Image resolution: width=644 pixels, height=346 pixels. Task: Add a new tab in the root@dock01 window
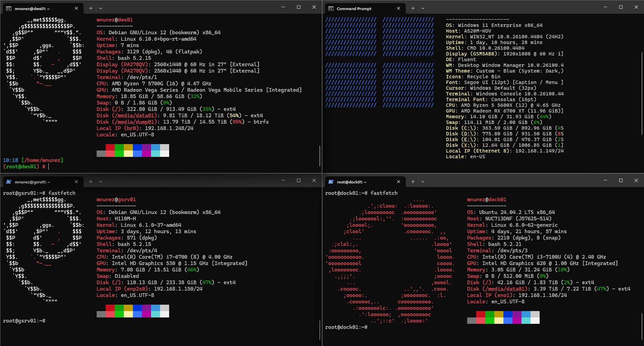click(413, 182)
